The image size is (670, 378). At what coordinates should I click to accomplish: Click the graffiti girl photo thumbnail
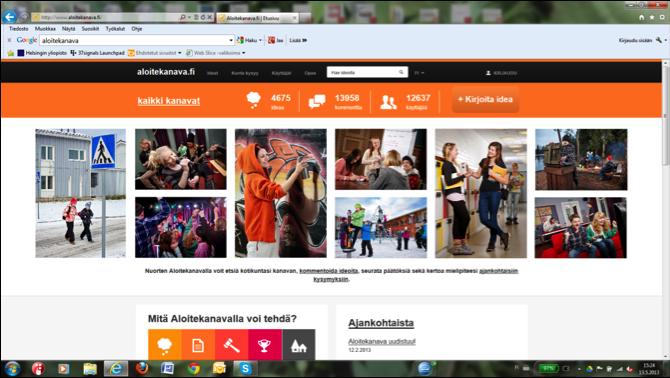[281, 193]
